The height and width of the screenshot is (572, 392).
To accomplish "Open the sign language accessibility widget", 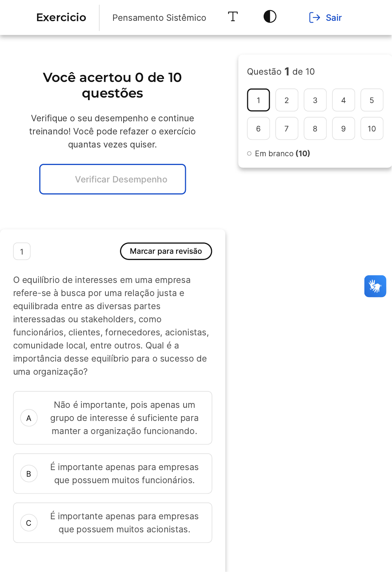I will coord(375,286).
